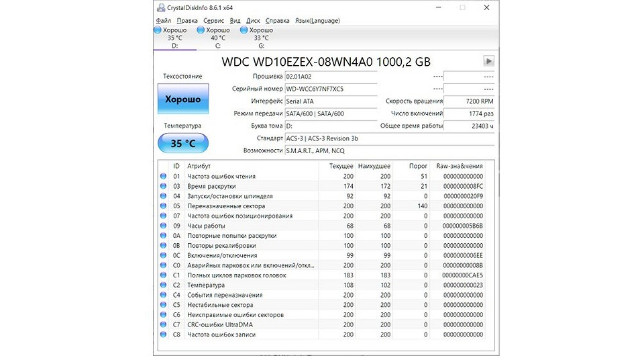644x356 pixels.
Task: Click status dot for attribute 09
Action: (163, 225)
